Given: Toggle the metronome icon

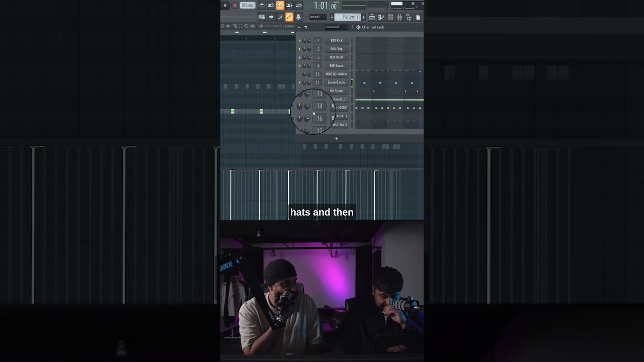Looking at the screenshot, I should pos(262,6).
